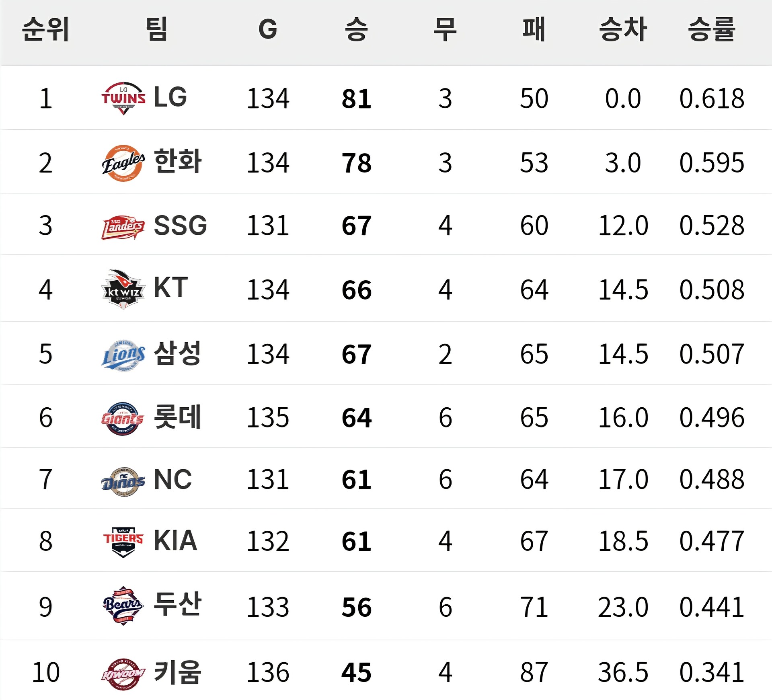Select the Kiwoom Heroes logo
The height and width of the screenshot is (700, 772).
(123, 674)
